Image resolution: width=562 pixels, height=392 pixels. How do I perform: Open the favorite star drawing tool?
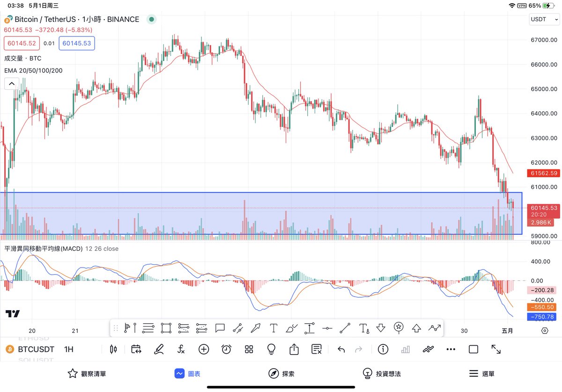399,327
